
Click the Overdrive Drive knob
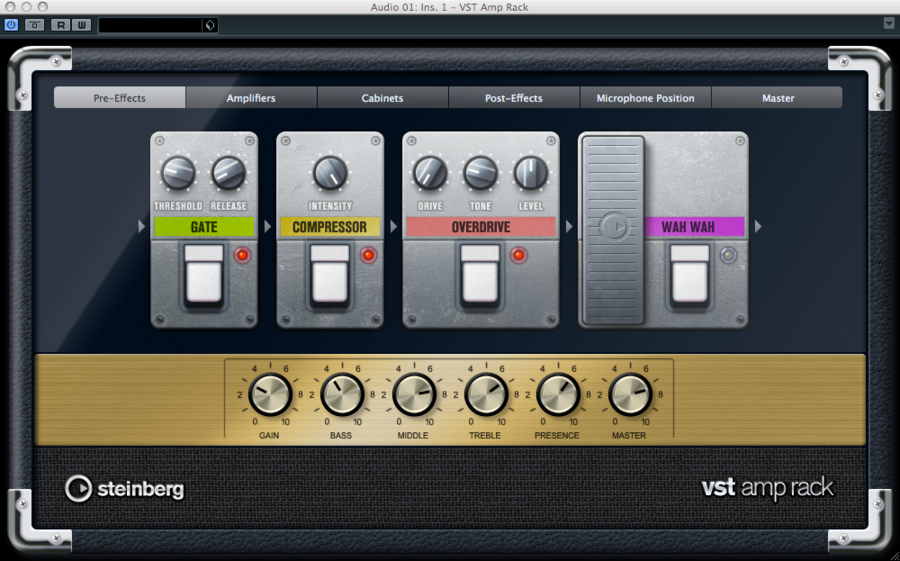coord(430,173)
